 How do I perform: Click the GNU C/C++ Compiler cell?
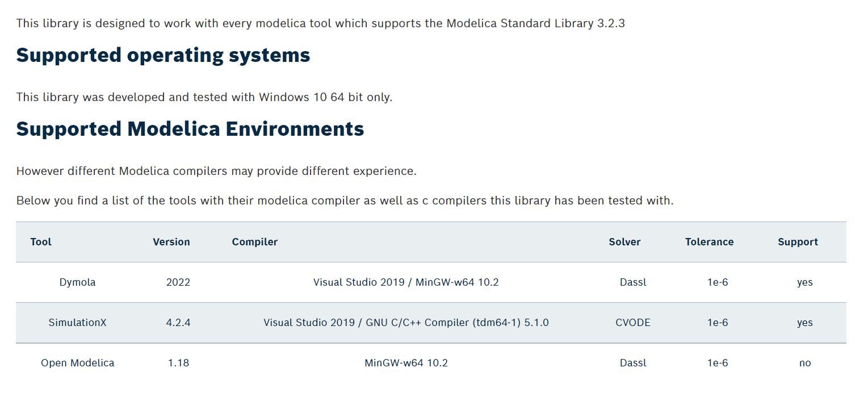[406, 323]
